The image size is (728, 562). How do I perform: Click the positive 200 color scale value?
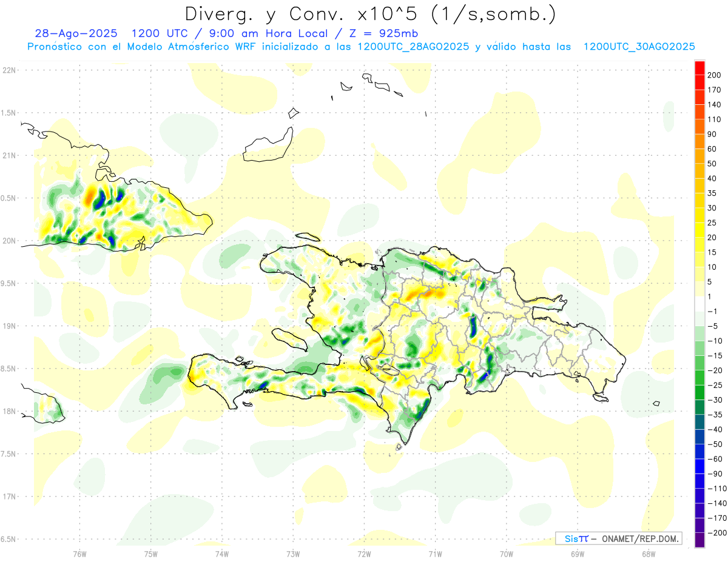pyautogui.click(x=714, y=75)
